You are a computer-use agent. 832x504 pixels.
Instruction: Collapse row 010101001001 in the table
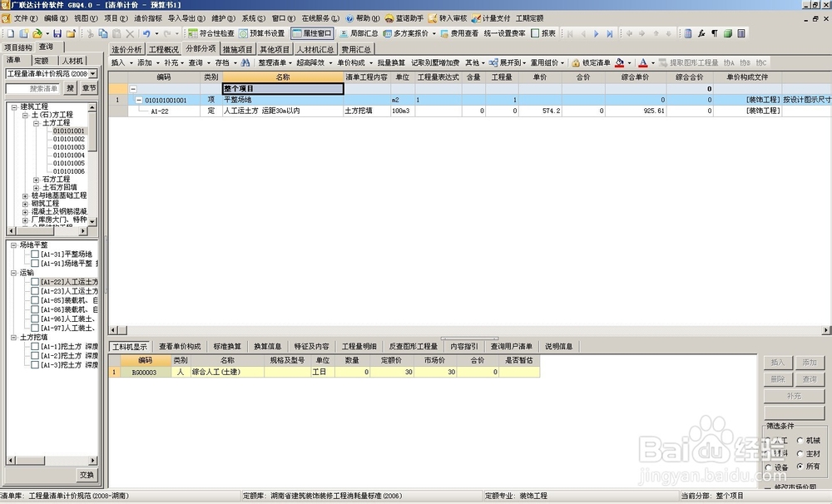(139, 101)
